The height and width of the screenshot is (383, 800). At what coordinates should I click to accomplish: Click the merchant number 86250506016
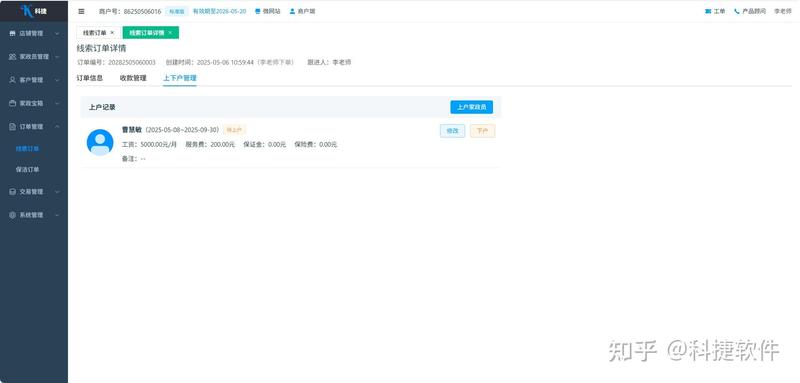pos(142,11)
